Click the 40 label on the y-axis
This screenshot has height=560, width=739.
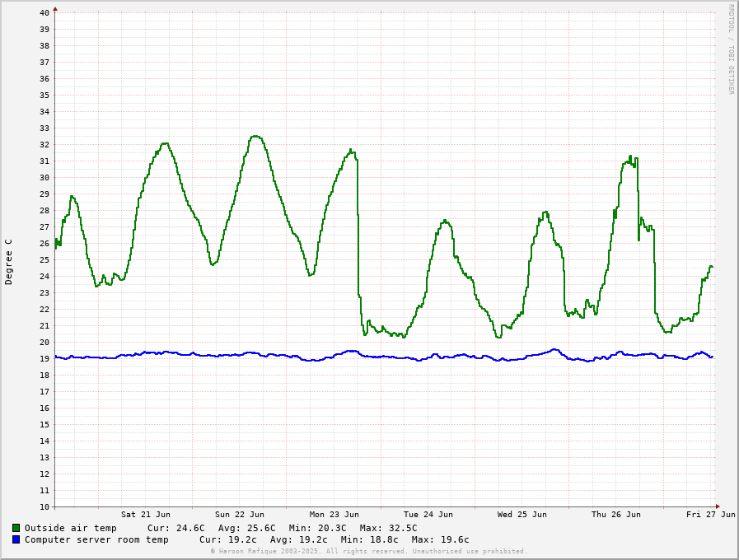(44, 12)
